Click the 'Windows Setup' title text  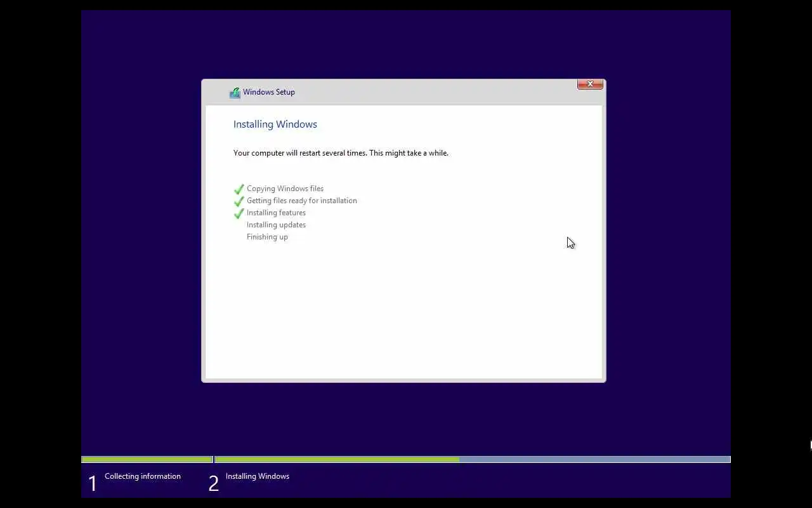point(269,92)
